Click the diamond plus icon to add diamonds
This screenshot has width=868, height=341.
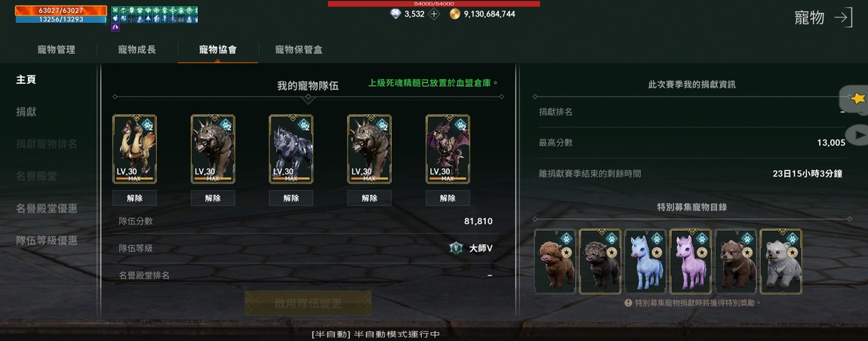point(434,14)
